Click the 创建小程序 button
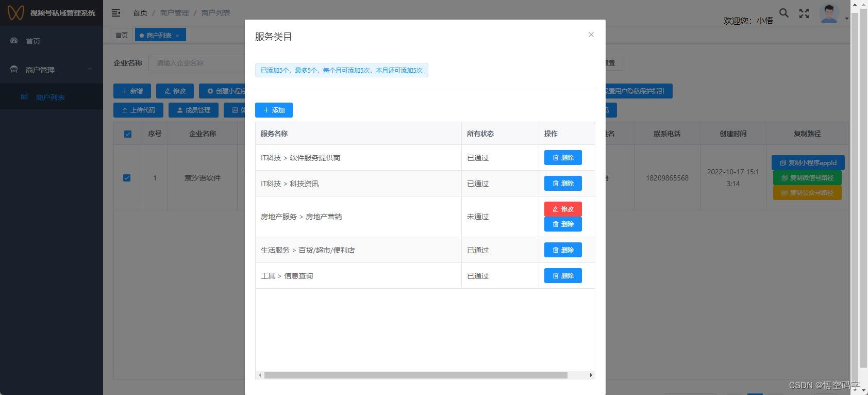Image resolution: width=868 pixels, height=395 pixels. tap(222, 91)
